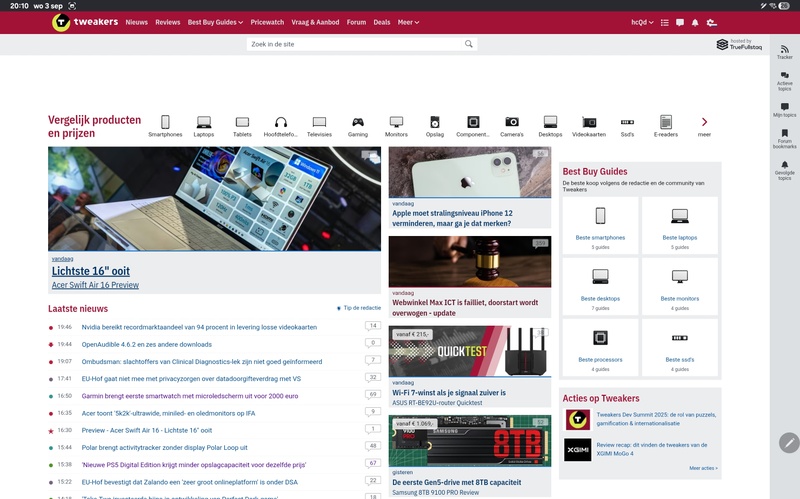
Task: Open the Polar Loop activitytracker news item
Action: (x=164, y=447)
